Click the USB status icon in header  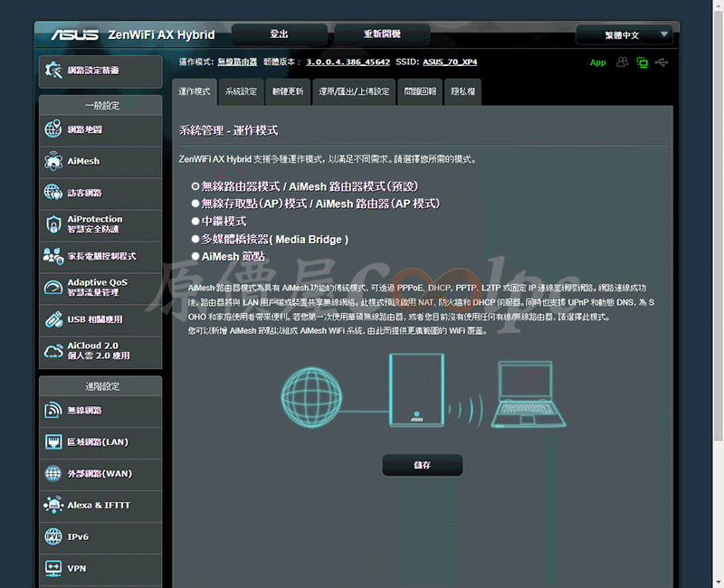click(662, 62)
